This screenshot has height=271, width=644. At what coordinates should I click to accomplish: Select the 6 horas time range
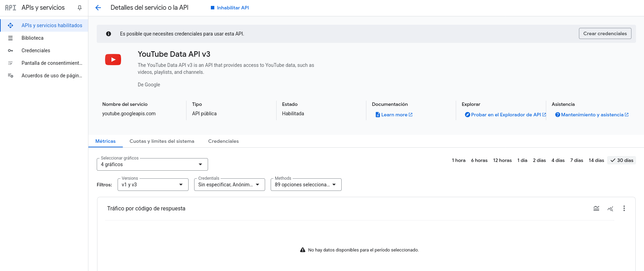479,160
